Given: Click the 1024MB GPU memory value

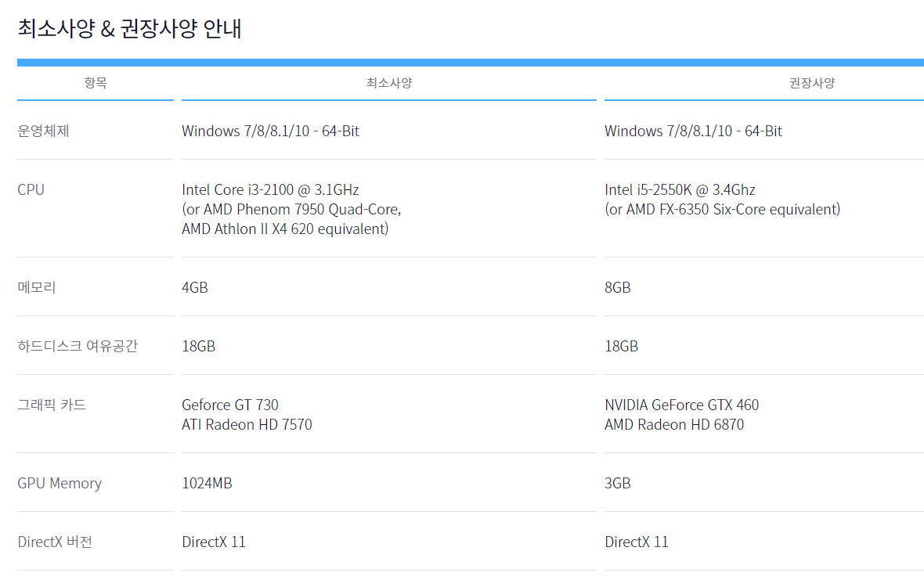Looking at the screenshot, I should (x=207, y=484).
